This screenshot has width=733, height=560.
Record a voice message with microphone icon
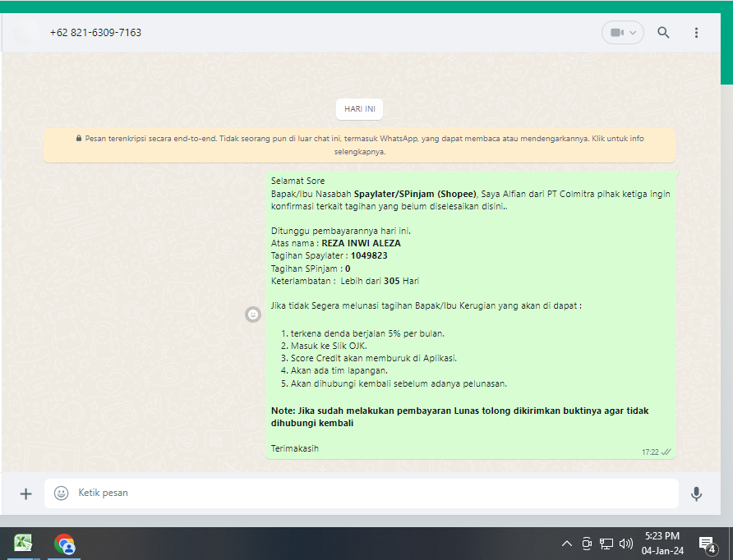point(696,493)
